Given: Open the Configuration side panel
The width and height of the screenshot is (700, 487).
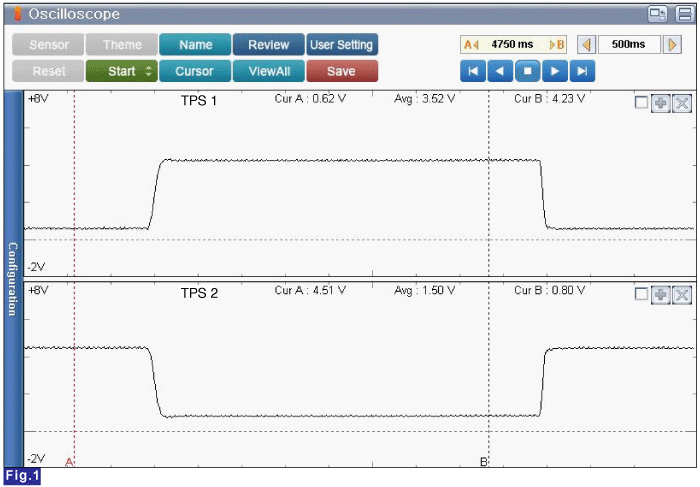Looking at the screenshot, I should [13, 279].
